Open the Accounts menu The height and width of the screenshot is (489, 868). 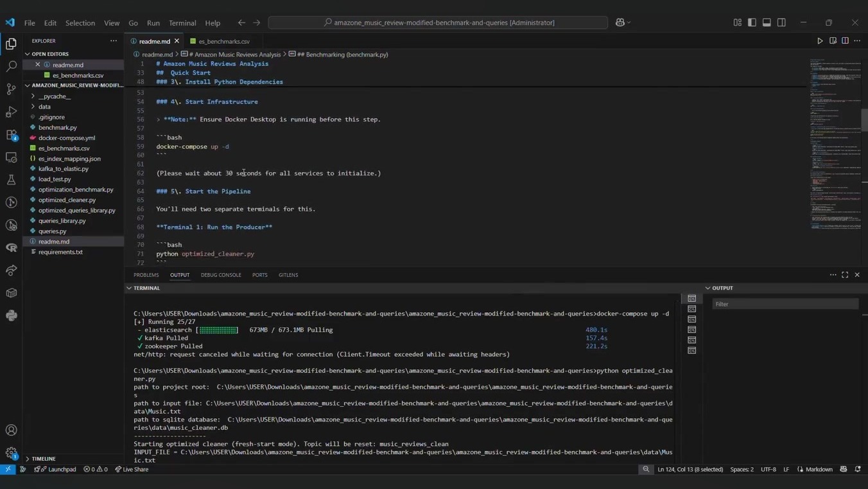pyautogui.click(x=11, y=430)
